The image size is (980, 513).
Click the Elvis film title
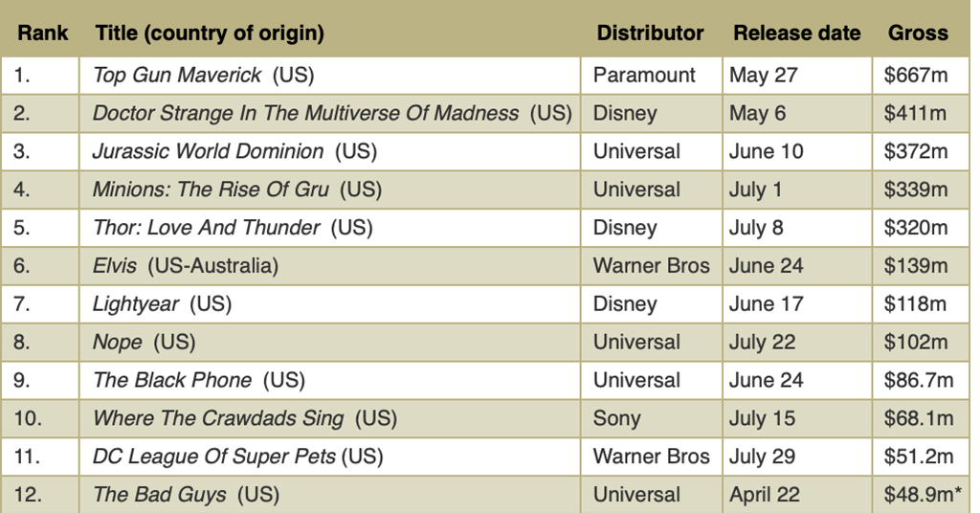coord(115,266)
